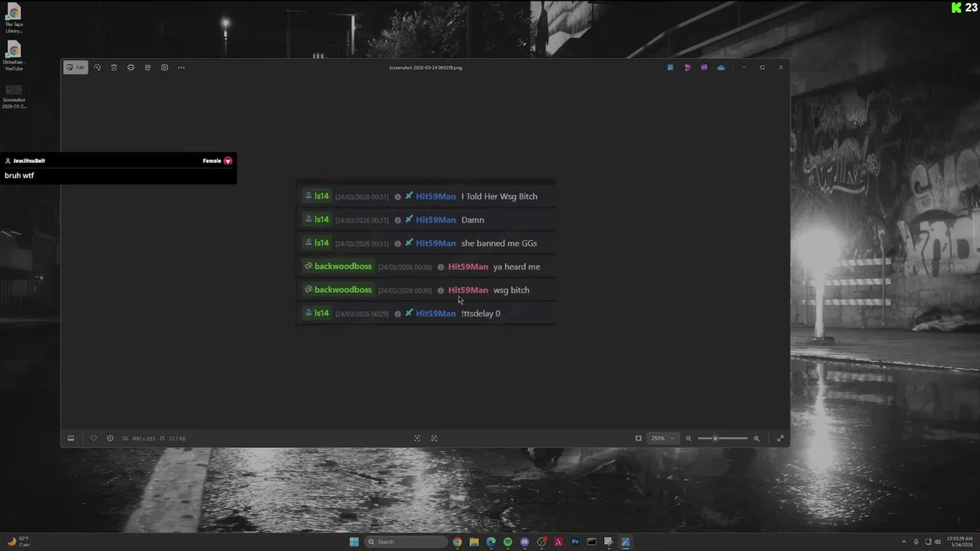Zoom in with the plus magnifier icon
The width and height of the screenshot is (980, 551).
[756, 439]
